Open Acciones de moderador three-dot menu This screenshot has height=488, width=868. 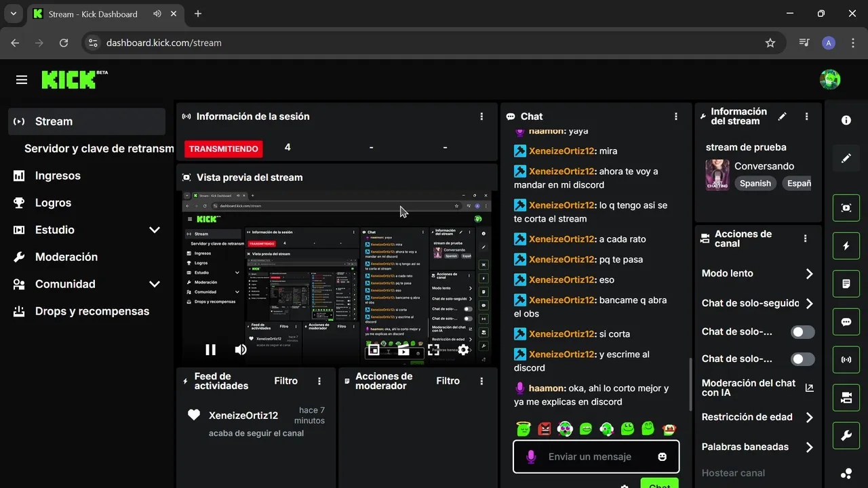482,382
